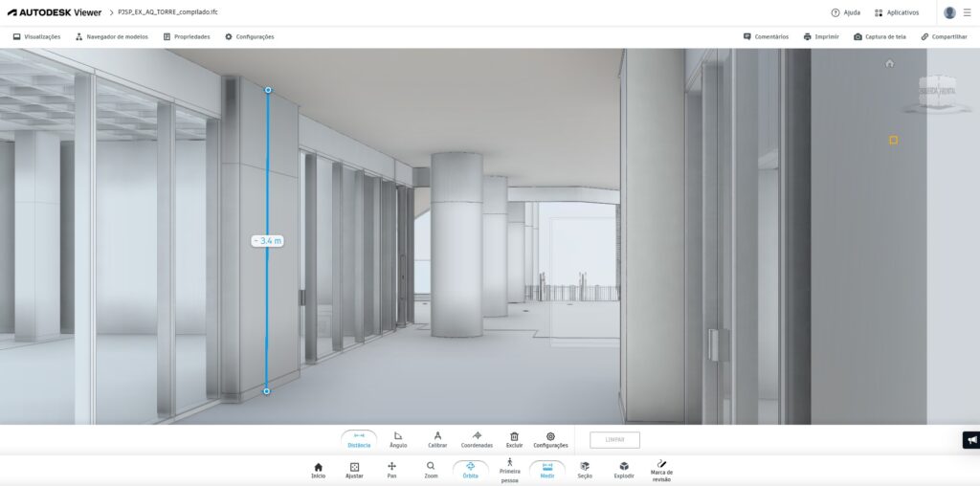Open the Propriedades panel
Viewport: 980px width, 486px height.
pos(187,36)
